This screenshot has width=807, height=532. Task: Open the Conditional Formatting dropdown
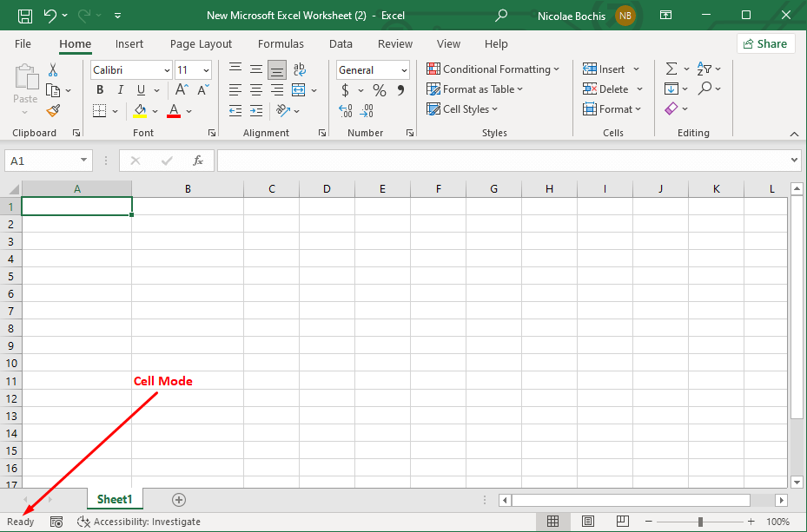pos(493,69)
